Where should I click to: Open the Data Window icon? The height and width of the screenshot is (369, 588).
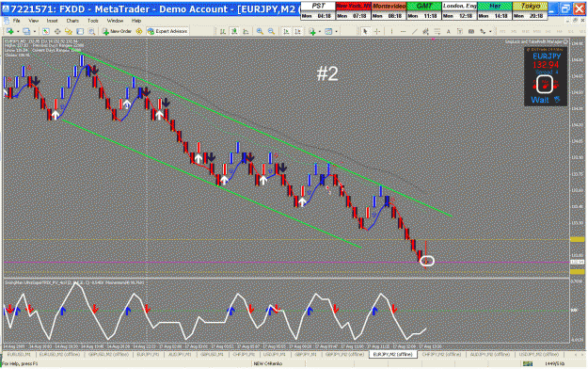57,31
